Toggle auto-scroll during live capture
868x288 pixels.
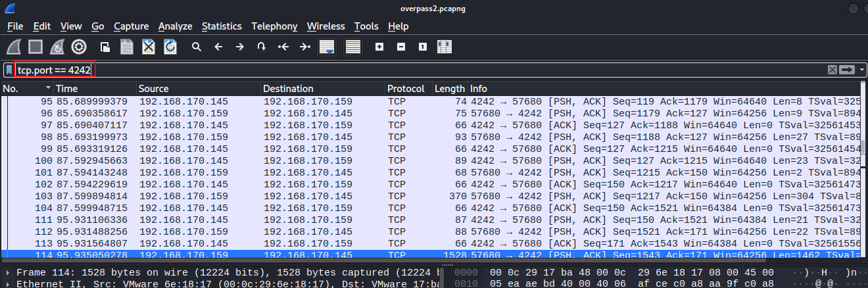[327, 47]
